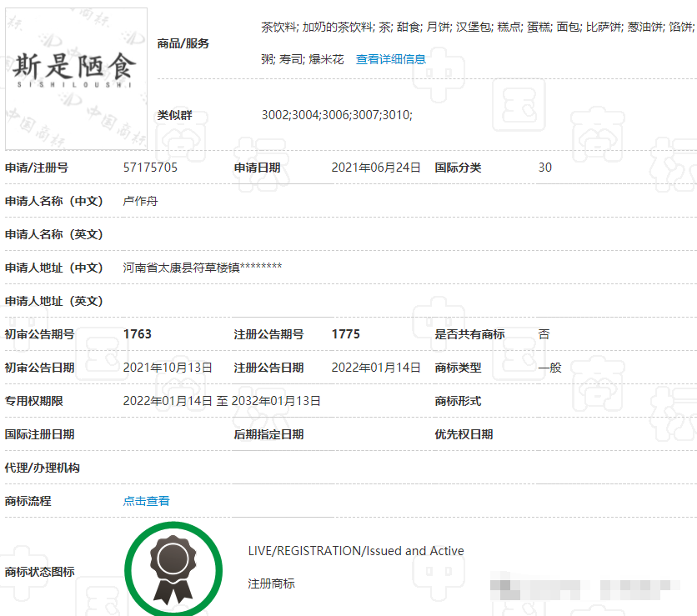This screenshot has height=616, width=697.
Task: Select registration announcement date 2022年01月14日
Action: pos(376,368)
